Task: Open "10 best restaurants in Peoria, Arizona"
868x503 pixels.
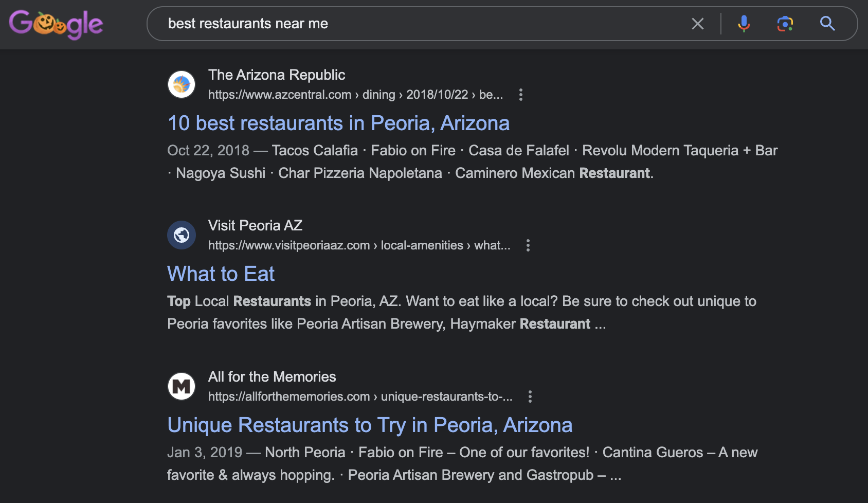Action: click(338, 123)
